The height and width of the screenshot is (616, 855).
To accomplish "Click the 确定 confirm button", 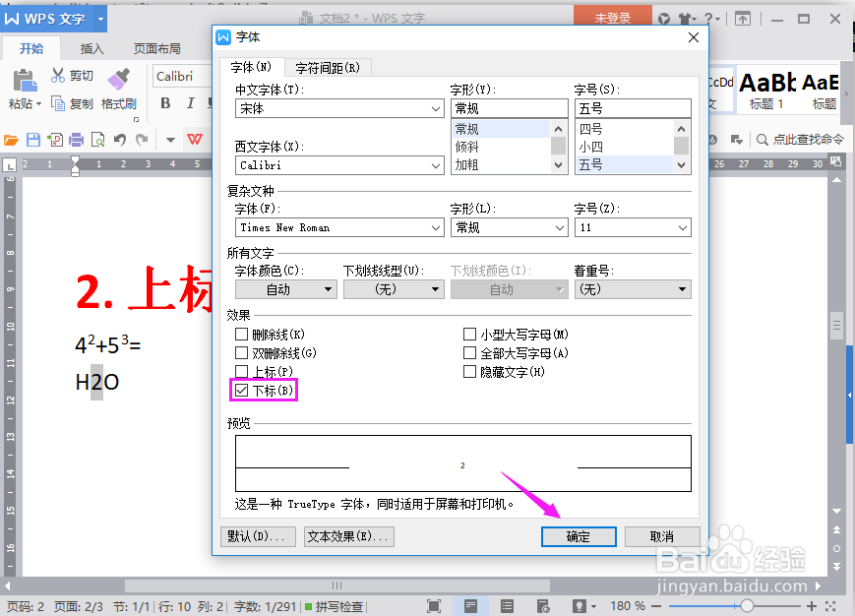I will 579,536.
